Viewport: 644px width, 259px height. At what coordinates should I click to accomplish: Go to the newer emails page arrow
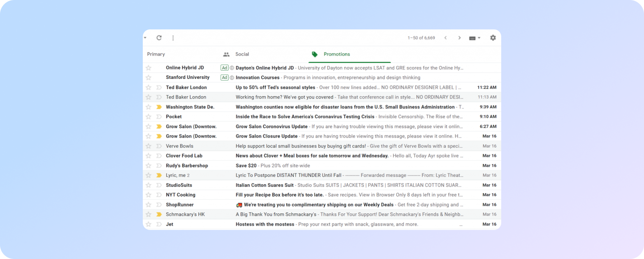(x=446, y=38)
